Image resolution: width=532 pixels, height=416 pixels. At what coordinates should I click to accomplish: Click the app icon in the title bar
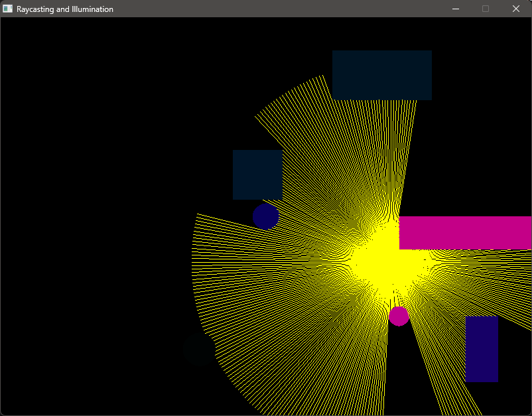(8, 9)
